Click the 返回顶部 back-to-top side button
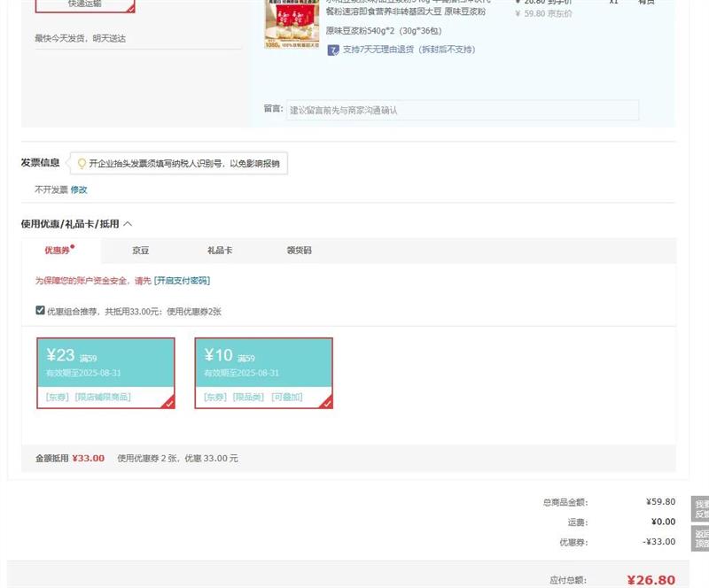This screenshot has width=709, height=588. pos(700,538)
